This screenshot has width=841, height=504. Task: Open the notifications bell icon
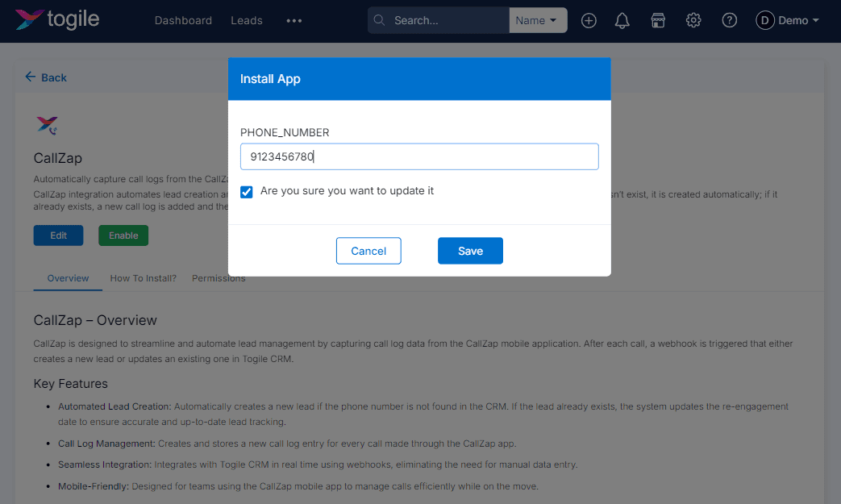622,20
